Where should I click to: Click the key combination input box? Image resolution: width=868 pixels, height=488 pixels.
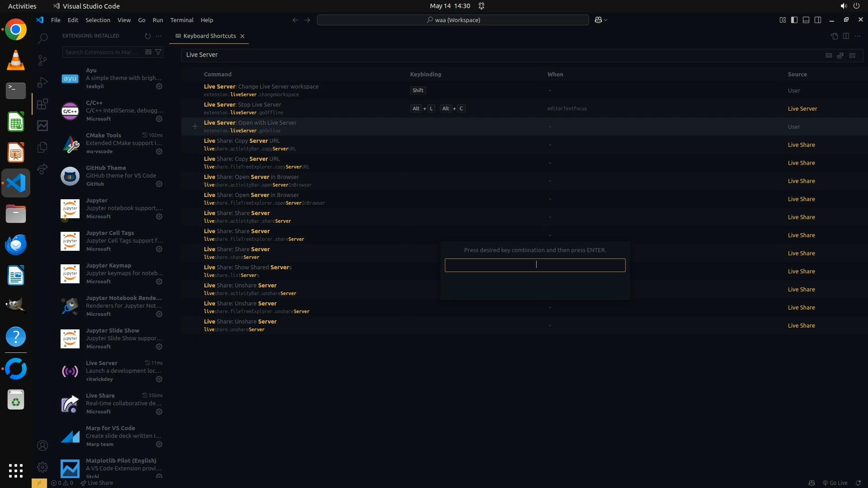[535, 265]
